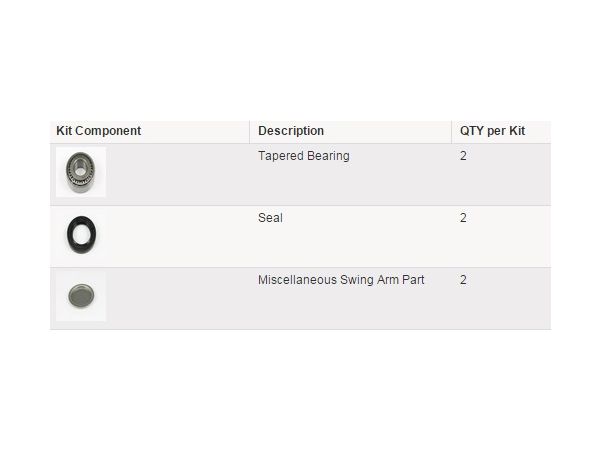Click the Kit Component column header
The width and height of the screenshot is (600, 450).
pyautogui.click(x=98, y=131)
